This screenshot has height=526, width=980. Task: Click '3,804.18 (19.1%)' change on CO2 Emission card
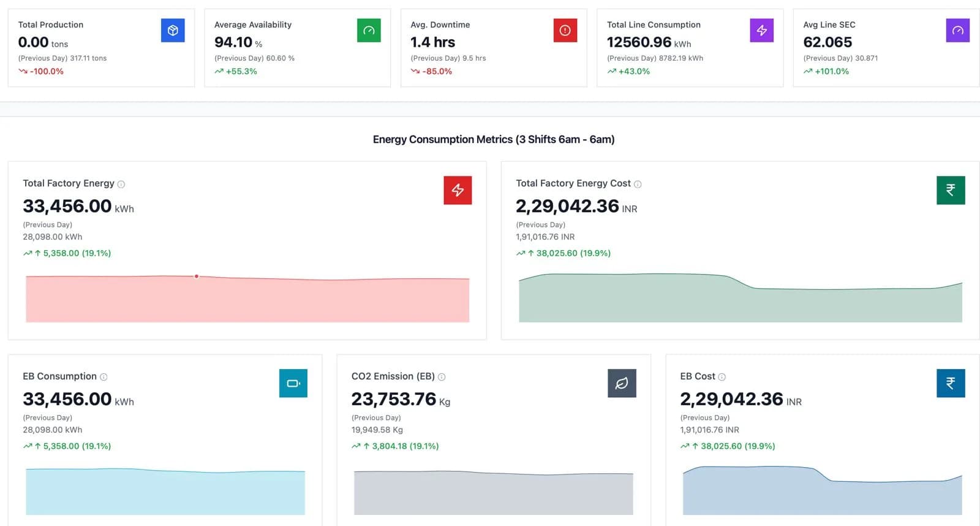point(405,446)
